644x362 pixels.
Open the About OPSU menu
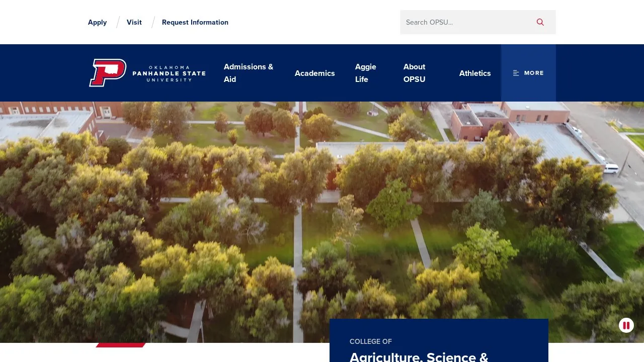tap(414, 73)
